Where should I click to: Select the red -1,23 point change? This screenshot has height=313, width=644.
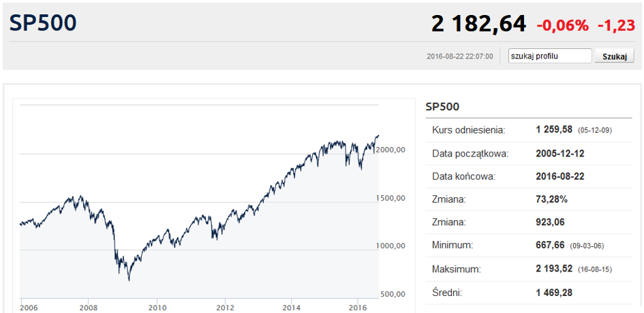click(615, 26)
